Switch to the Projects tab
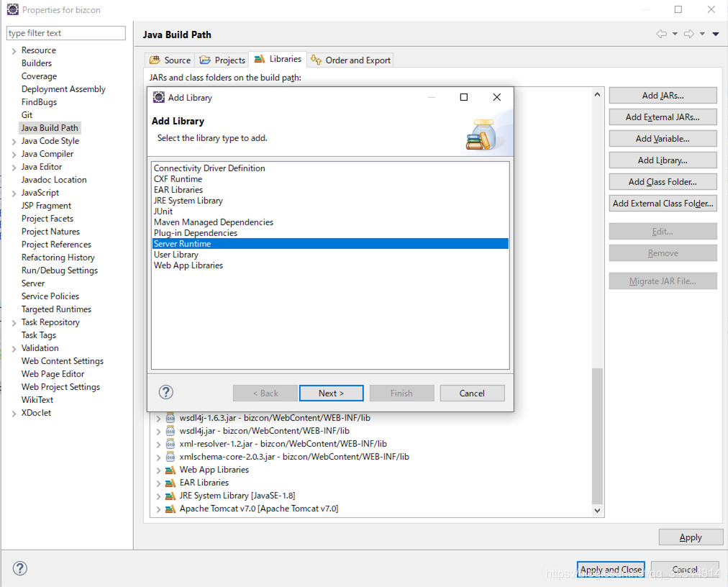The image size is (728, 587). point(222,60)
